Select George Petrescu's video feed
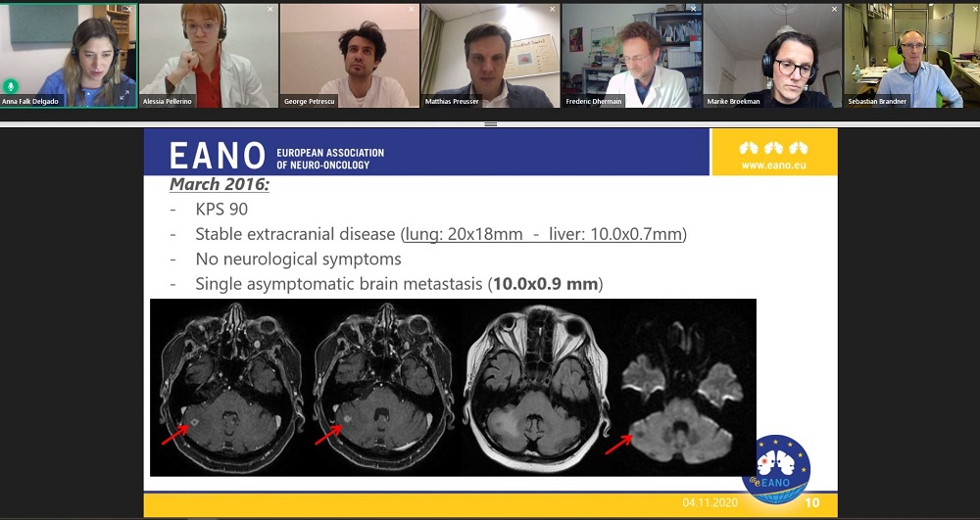The width and height of the screenshot is (980, 520). tap(350, 56)
